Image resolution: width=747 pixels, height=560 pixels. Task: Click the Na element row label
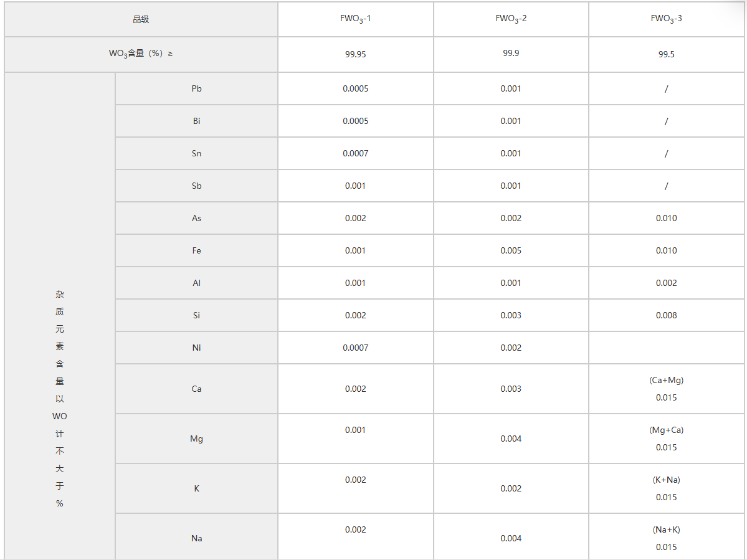(x=196, y=538)
